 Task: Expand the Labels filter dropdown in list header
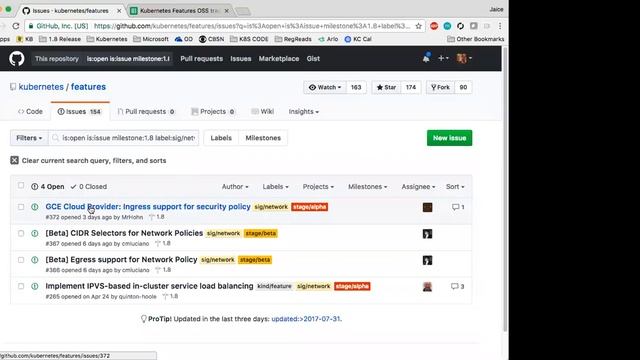point(276,187)
